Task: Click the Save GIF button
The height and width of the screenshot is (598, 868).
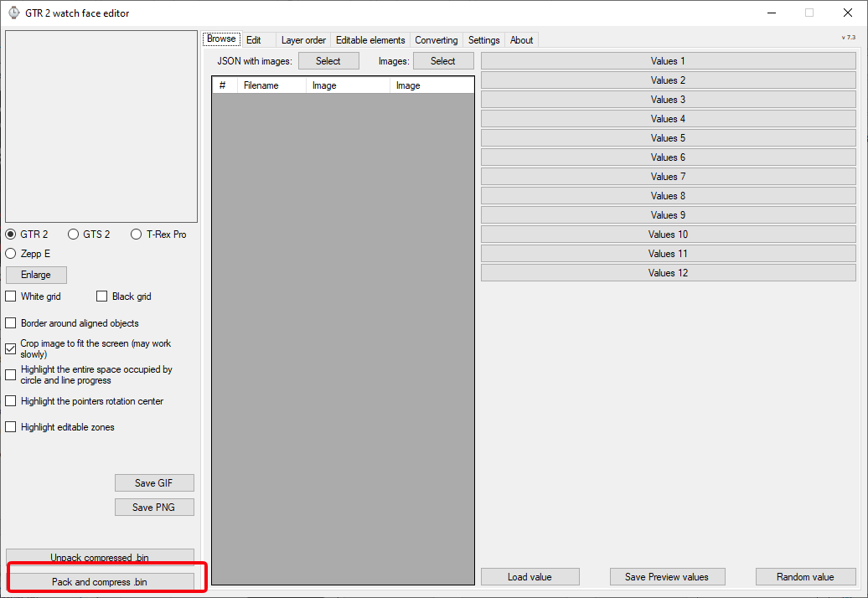Action: tap(154, 483)
